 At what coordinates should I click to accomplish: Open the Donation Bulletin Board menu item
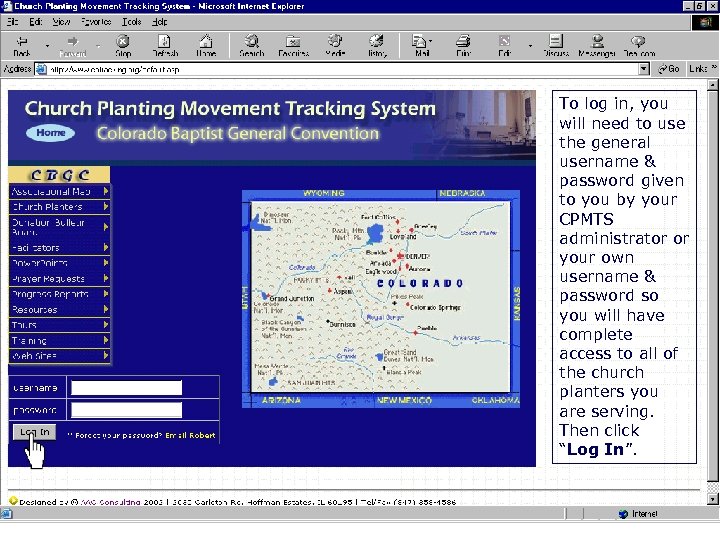click(60, 227)
